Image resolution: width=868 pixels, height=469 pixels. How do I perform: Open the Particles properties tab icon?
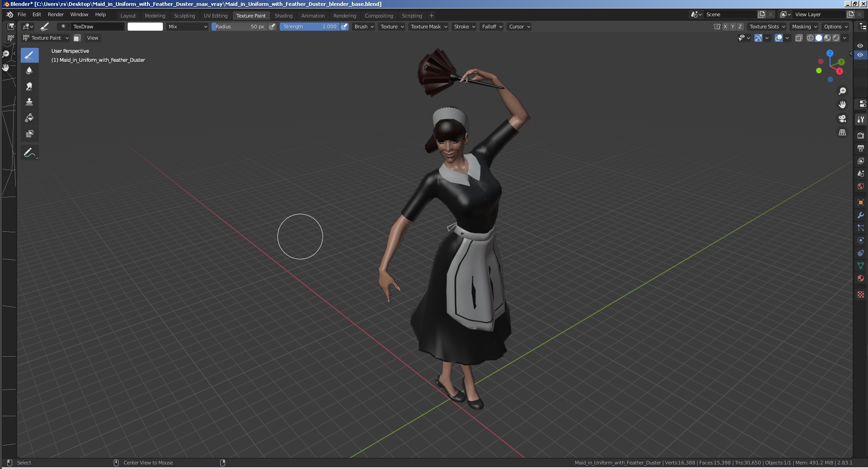coord(861,228)
